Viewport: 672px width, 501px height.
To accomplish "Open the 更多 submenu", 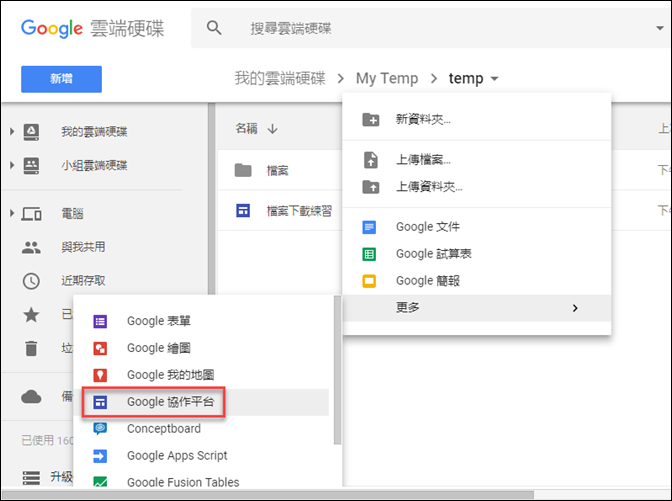I will click(477, 308).
